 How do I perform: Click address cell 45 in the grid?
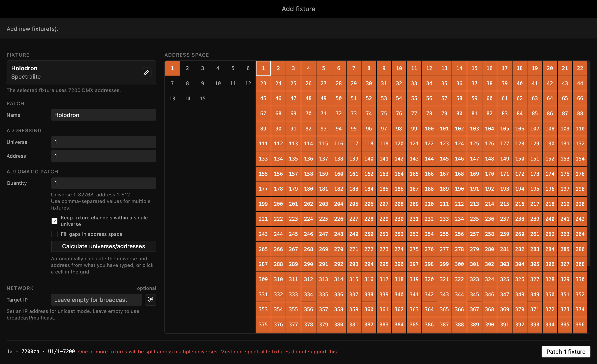pyautogui.click(x=263, y=98)
